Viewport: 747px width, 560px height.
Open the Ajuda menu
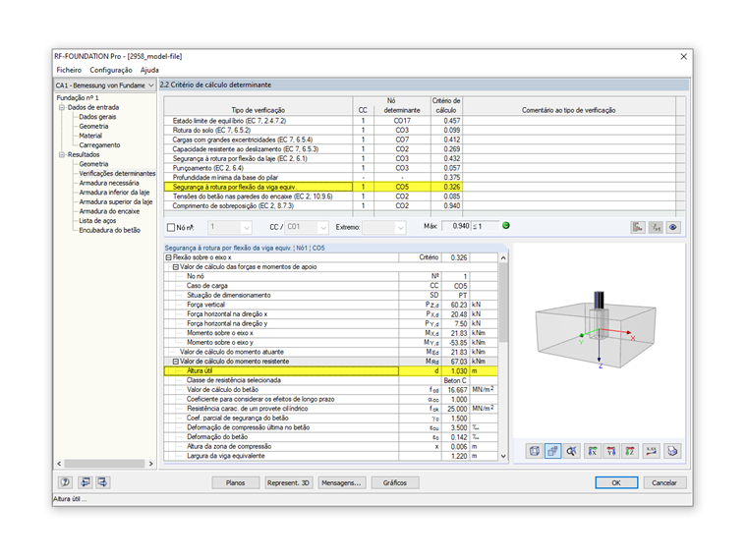(149, 70)
